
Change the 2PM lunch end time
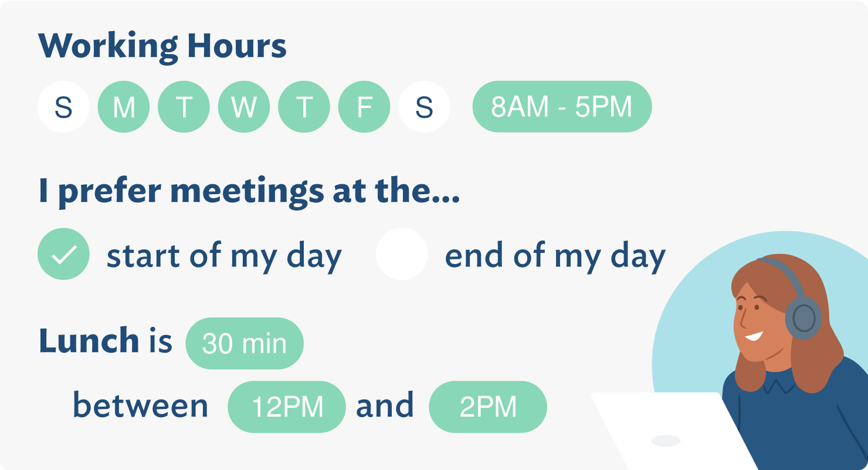tap(488, 407)
